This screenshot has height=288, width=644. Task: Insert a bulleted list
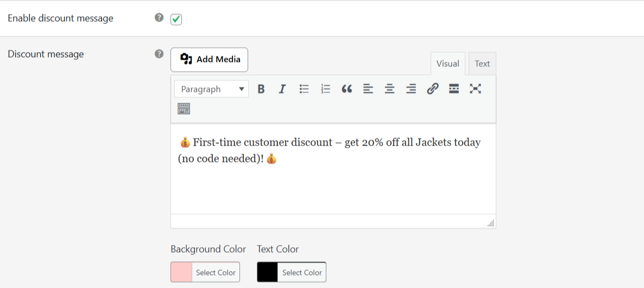coord(304,89)
